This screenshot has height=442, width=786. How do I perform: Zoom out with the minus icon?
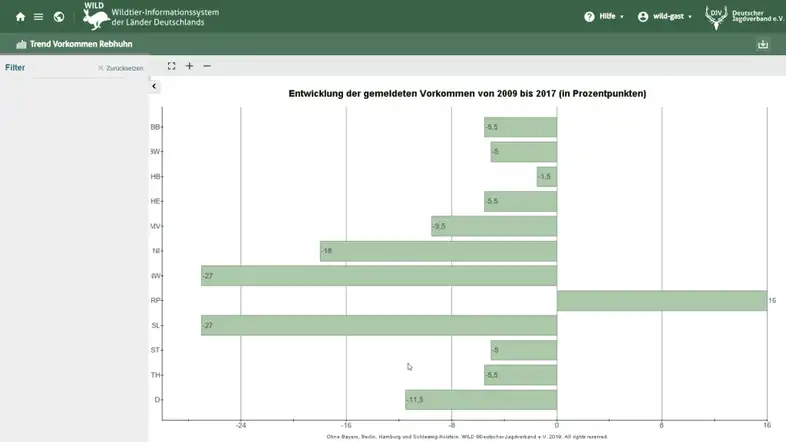click(207, 66)
